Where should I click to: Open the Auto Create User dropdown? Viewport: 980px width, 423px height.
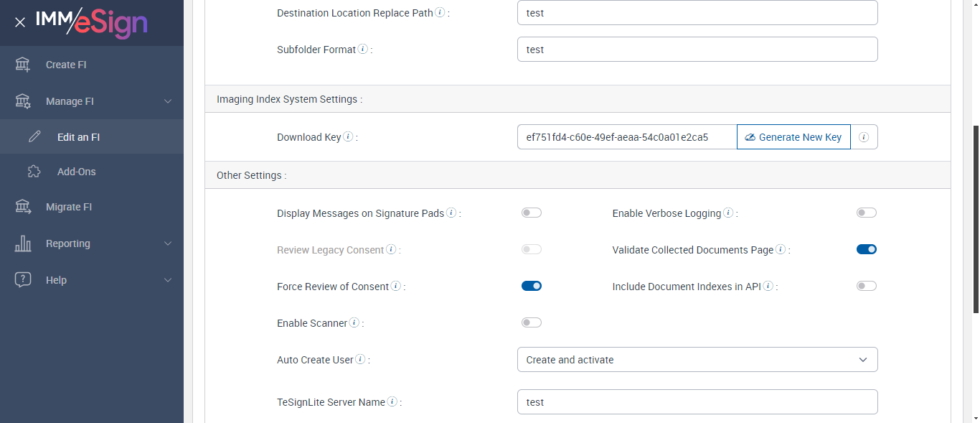point(697,360)
